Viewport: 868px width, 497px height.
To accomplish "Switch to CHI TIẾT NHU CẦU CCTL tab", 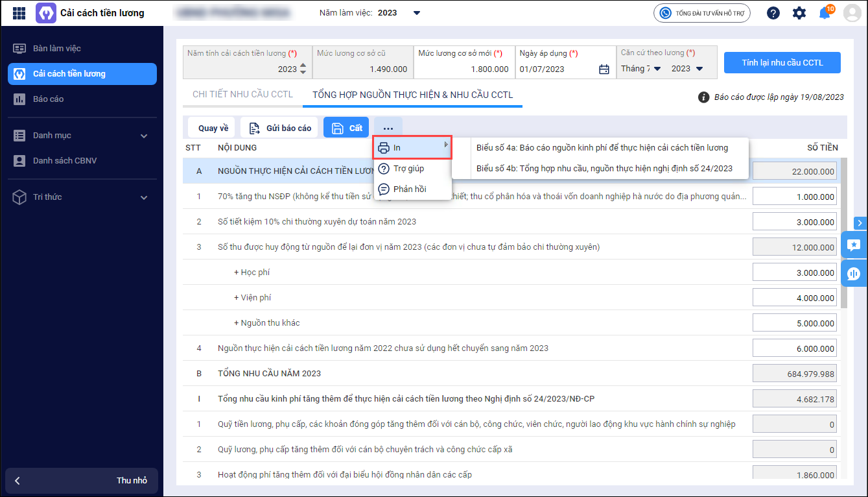I will point(242,95).
